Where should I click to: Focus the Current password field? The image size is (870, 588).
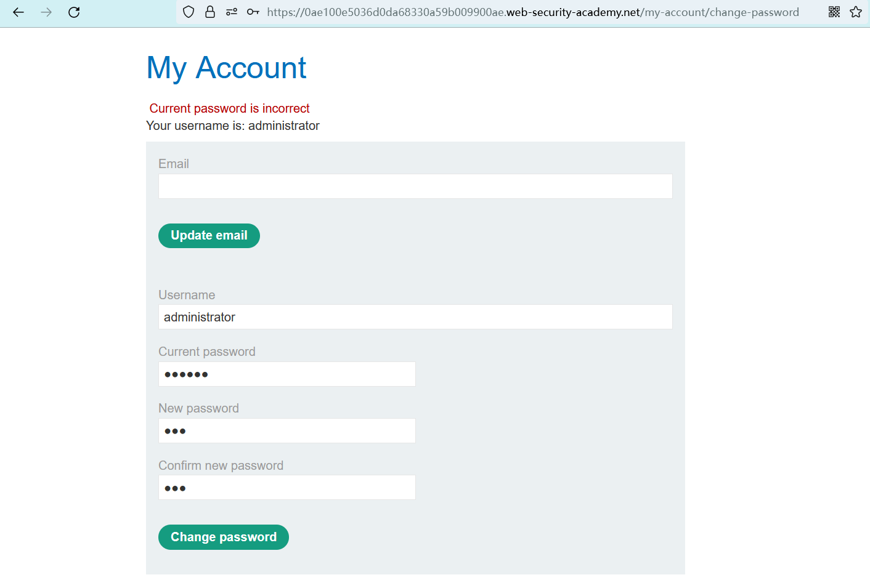287,374
